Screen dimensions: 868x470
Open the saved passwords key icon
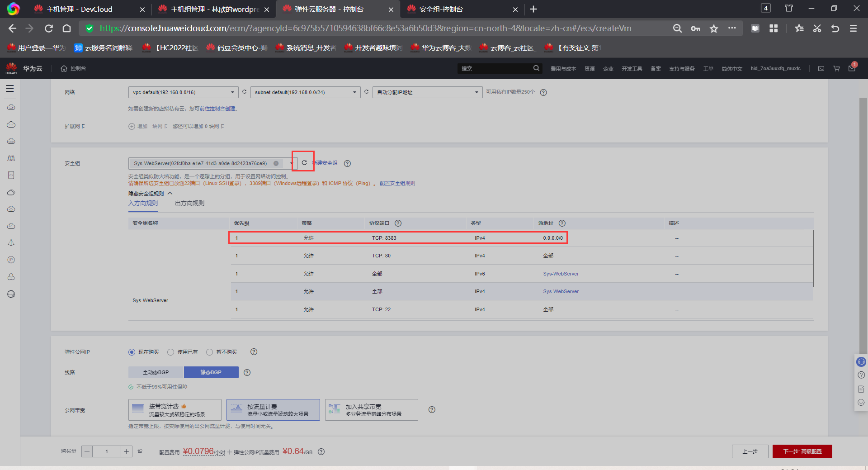coord(695,28)
